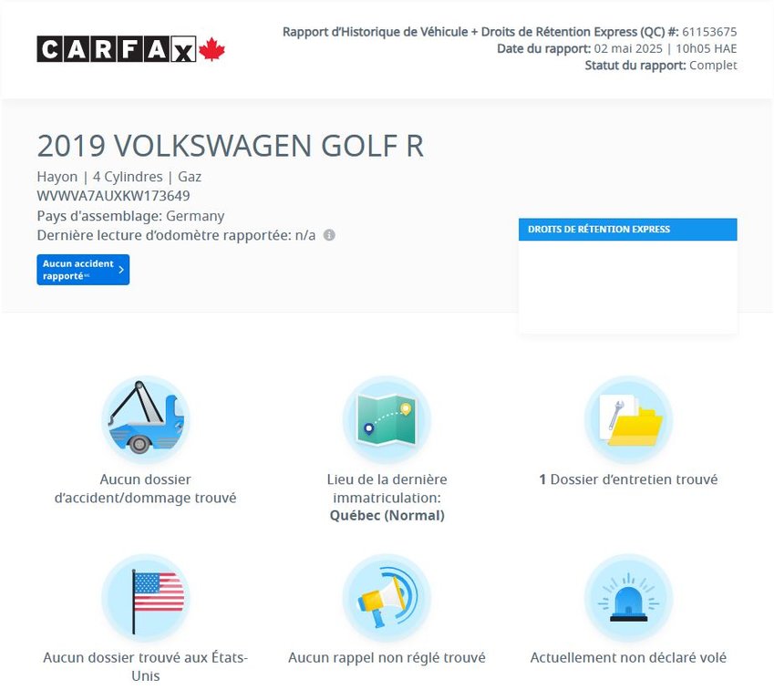Click 'Statut du rapport: Complet' text
The height and width of the screenshot is (700, 774).
[661, 65]
